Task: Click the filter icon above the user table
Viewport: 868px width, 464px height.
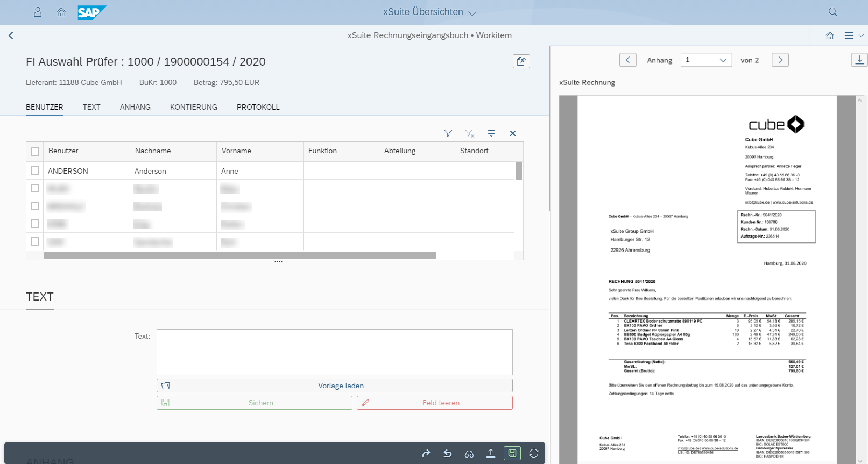Action: [x=448, y=133]
